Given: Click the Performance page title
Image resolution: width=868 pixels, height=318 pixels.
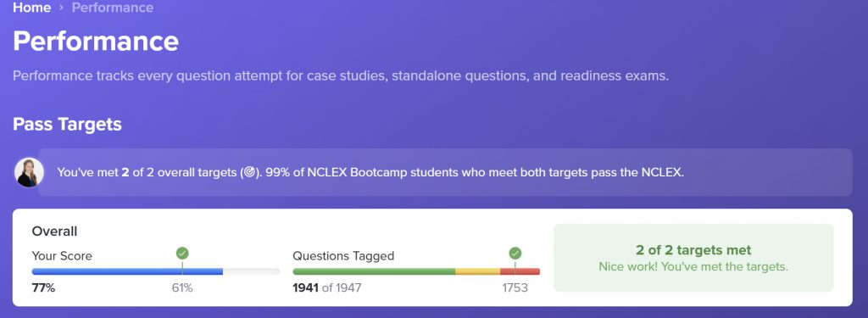Looking at the screenshot, I should [x=96, y=42].
